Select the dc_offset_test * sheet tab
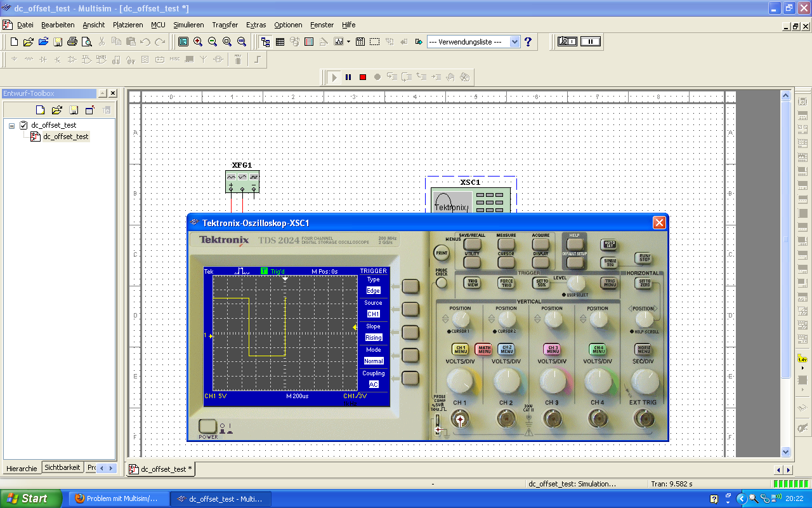The height and width of the screenshot is (508, 812). click(x=161, y=469)
